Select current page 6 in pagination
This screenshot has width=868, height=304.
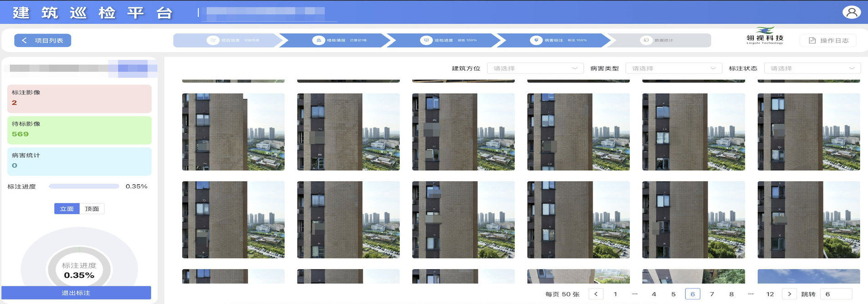[x=693, y=294]
